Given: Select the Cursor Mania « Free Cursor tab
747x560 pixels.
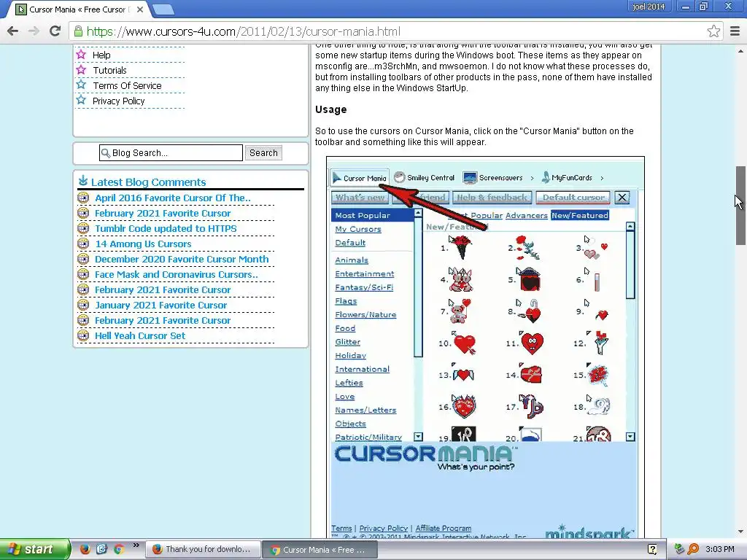Looking at the screenshot, I should coord(79,9).
